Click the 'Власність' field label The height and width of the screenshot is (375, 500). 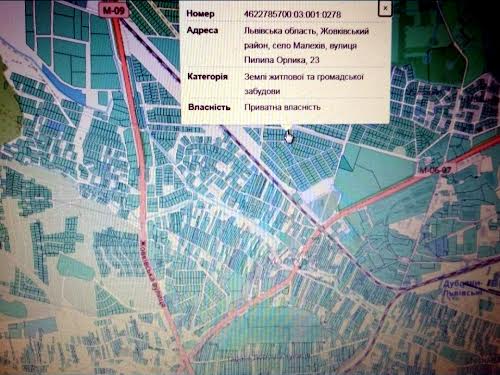[209, 107]
